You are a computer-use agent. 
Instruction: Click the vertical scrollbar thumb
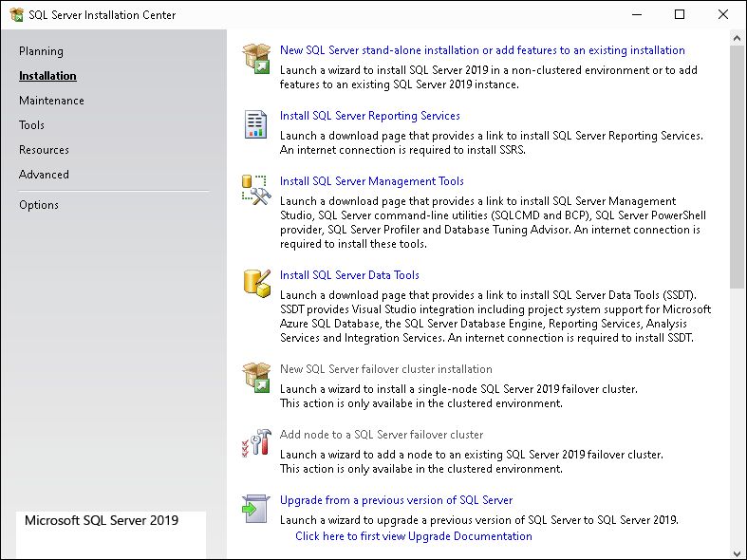737,167
